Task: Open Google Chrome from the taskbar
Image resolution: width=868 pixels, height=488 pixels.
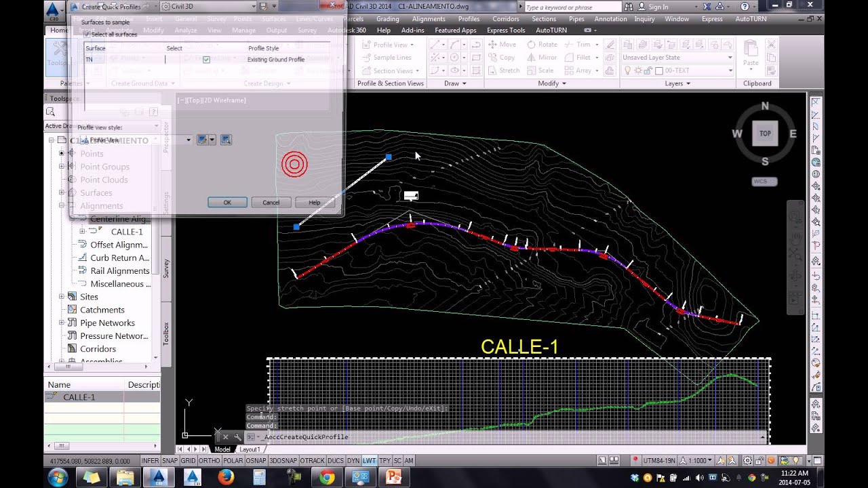Action: coord(327,477)
